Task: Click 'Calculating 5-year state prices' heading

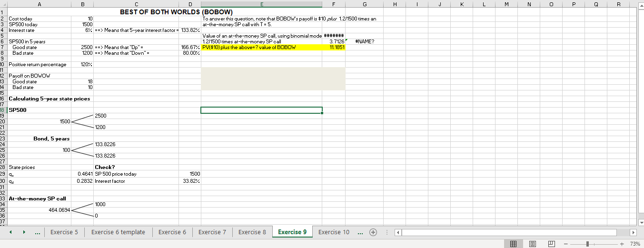Action: pyautogui.click(x=49, y=99)
